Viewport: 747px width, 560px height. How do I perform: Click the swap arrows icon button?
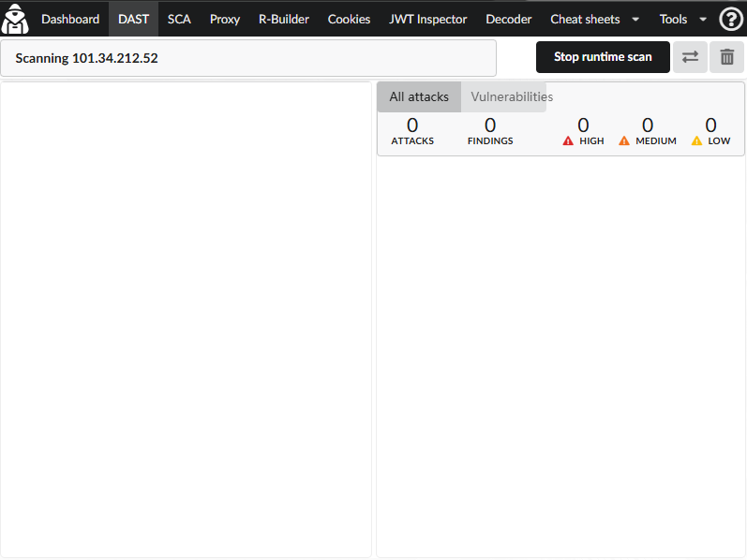[690, 57]
